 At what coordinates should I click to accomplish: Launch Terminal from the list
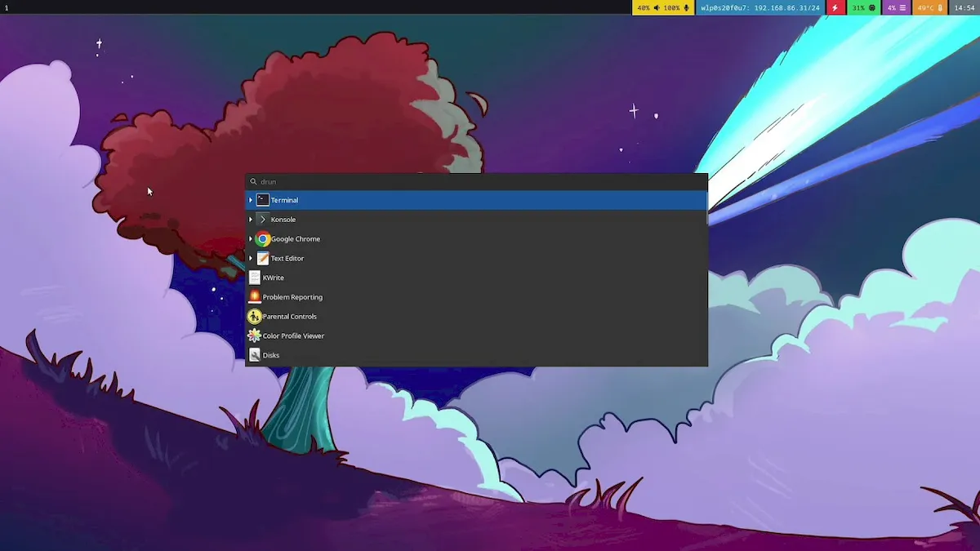tap(475, 200)
